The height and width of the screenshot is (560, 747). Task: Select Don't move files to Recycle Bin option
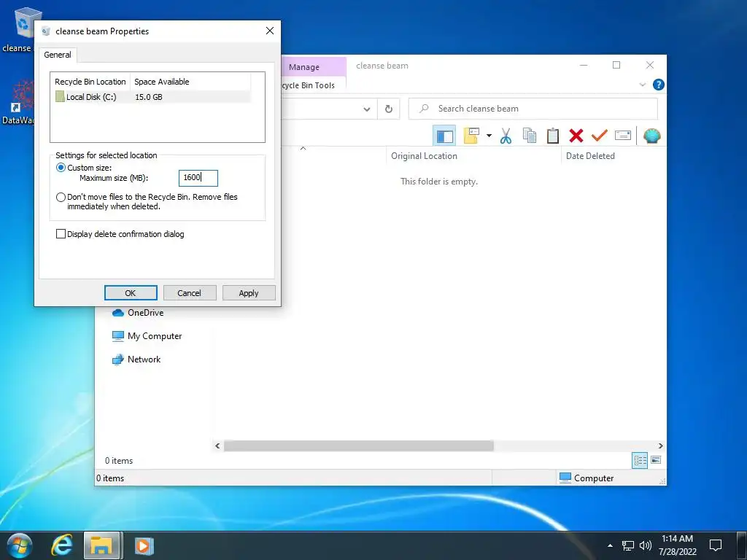(61, 197)
